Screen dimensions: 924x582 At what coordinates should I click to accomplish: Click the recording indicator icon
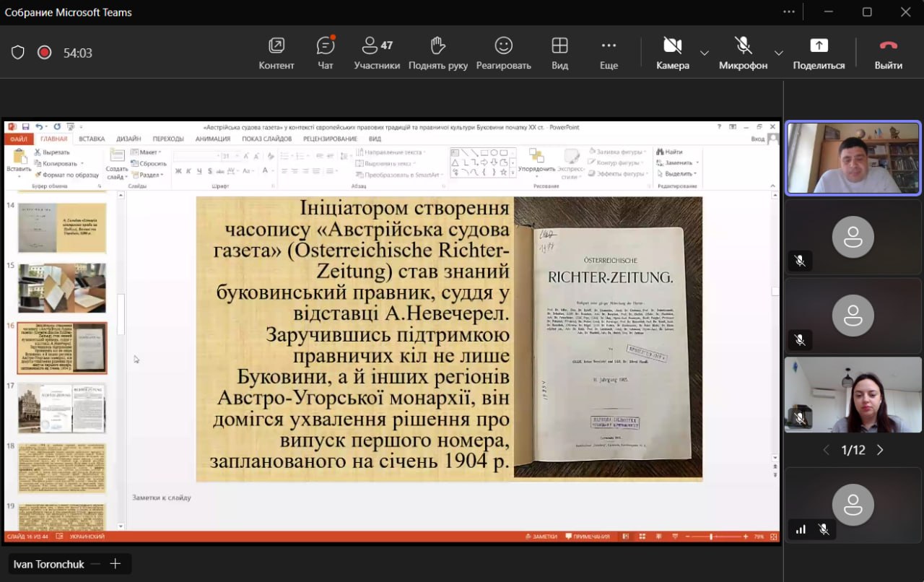click(45, 52)
